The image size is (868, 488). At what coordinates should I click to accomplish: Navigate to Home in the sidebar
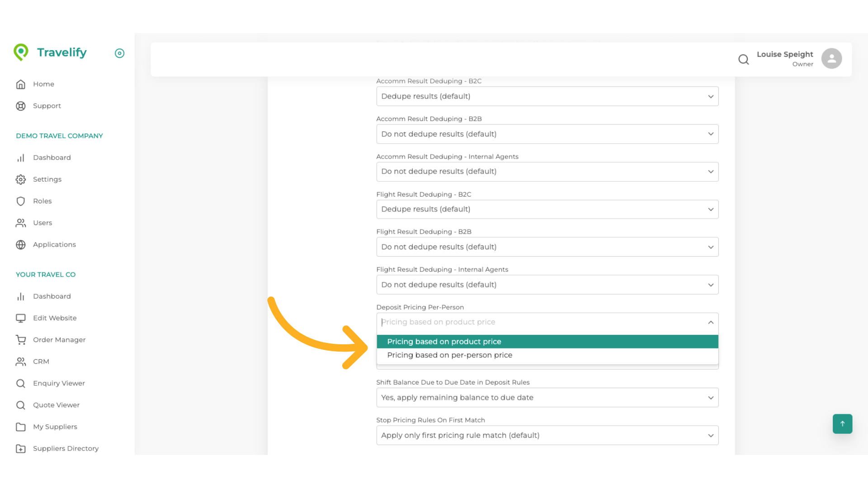click(x=21, y=84)
